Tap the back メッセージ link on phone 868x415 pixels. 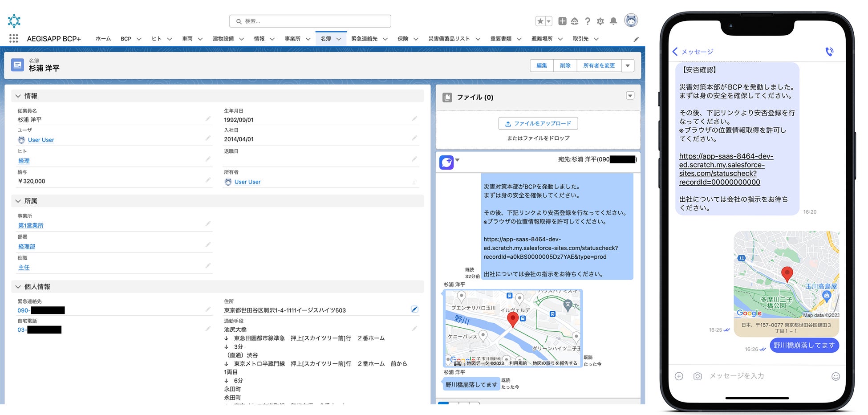click(x=693, y=52)
